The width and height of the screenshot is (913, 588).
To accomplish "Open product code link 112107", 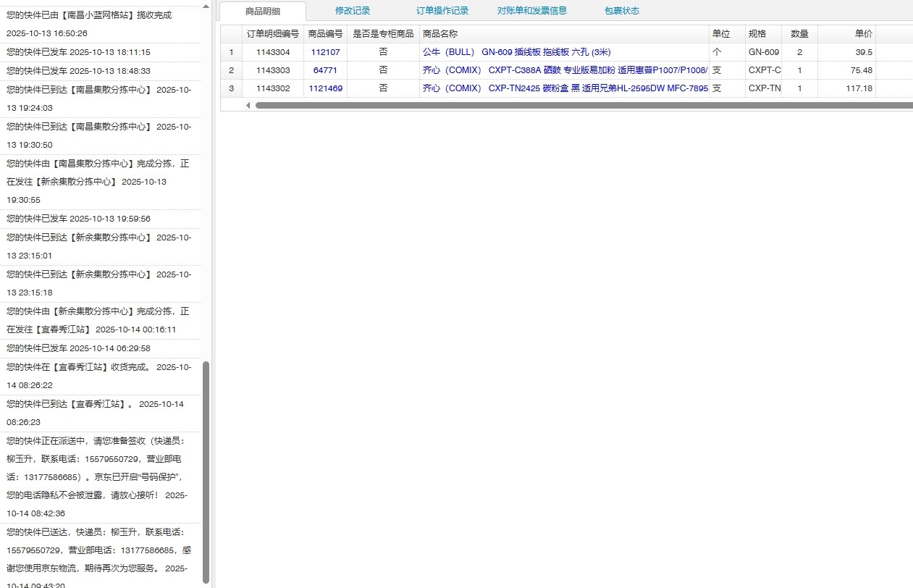I will 325,52.
